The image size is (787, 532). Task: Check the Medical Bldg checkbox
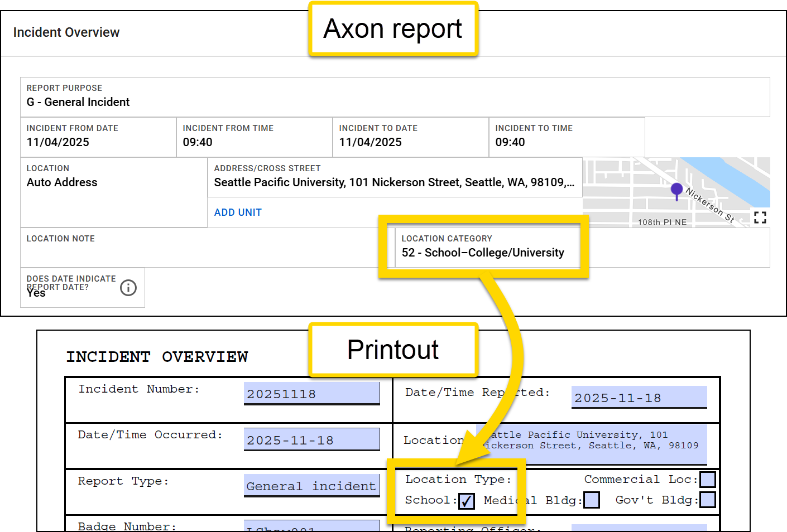pyautogui.click(x=592, y=500)
